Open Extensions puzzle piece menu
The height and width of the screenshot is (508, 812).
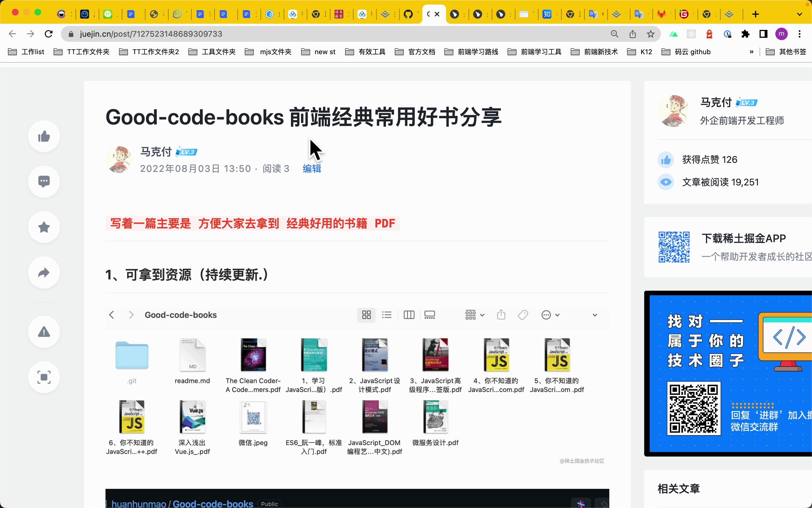tap(745, 34)
